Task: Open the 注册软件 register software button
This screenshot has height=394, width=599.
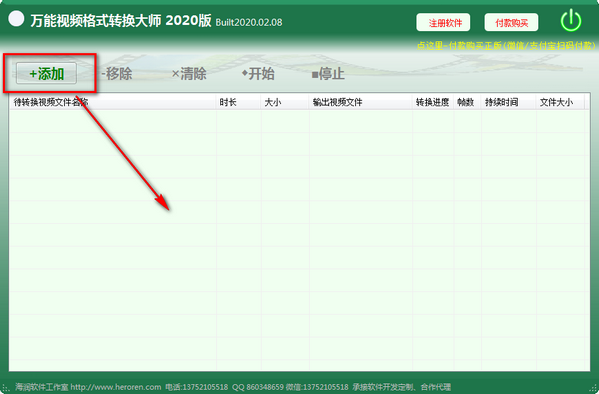Action: click(443, 23)
